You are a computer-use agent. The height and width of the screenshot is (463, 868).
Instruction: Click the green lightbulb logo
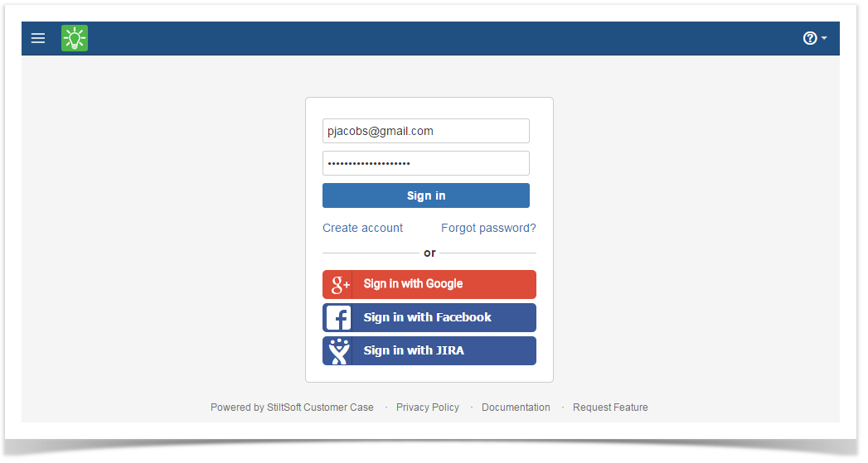pyautogui.click(x=75, y=38)
